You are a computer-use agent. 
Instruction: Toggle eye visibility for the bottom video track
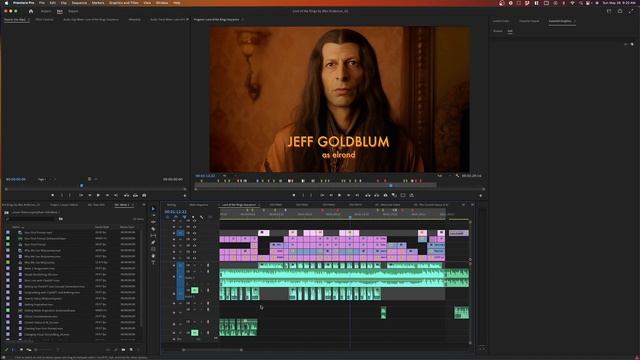194,258
